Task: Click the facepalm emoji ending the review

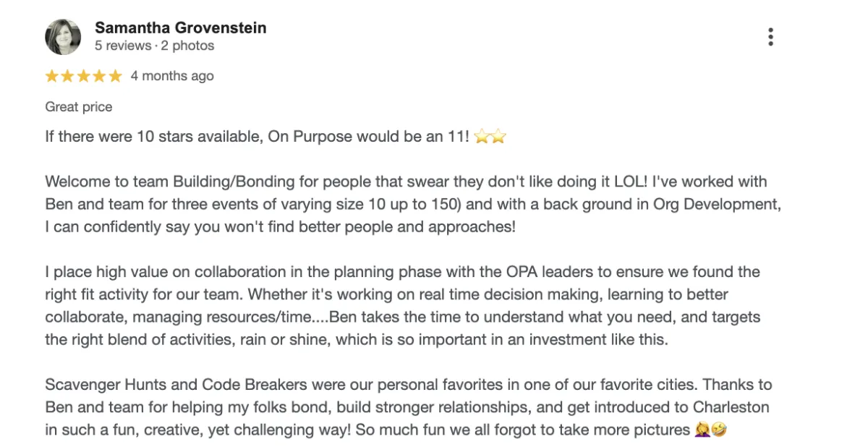Action: [x=702, y=430]
